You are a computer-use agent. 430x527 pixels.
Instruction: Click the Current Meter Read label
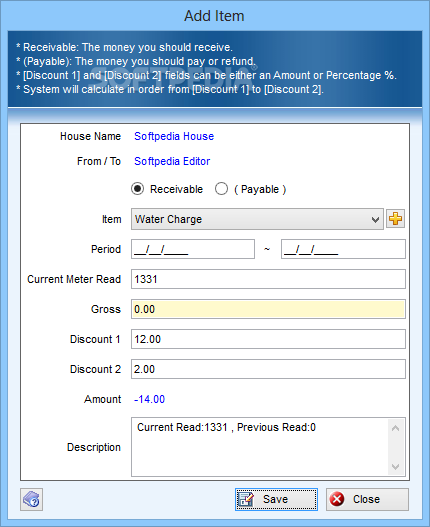click(74, 279)
